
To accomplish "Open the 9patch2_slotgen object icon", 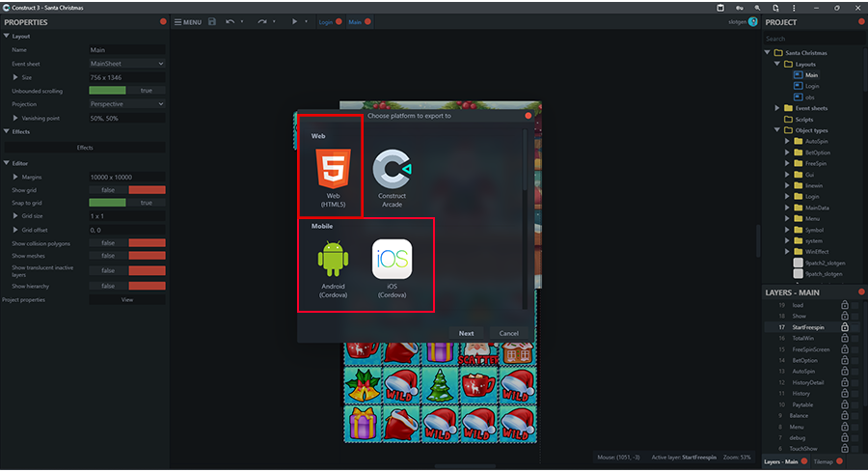I will pos(799,263).
